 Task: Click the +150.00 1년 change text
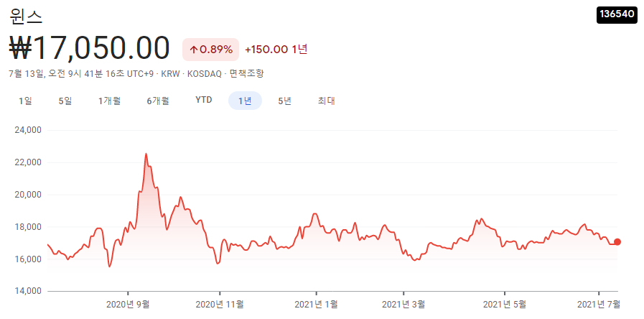(x=276, y=50)
